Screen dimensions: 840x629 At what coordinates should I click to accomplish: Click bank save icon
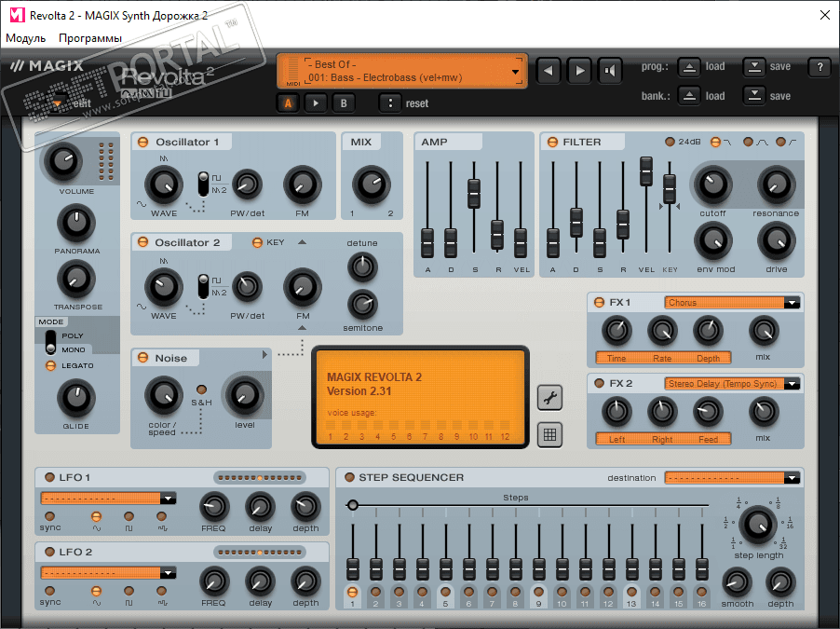754,96
